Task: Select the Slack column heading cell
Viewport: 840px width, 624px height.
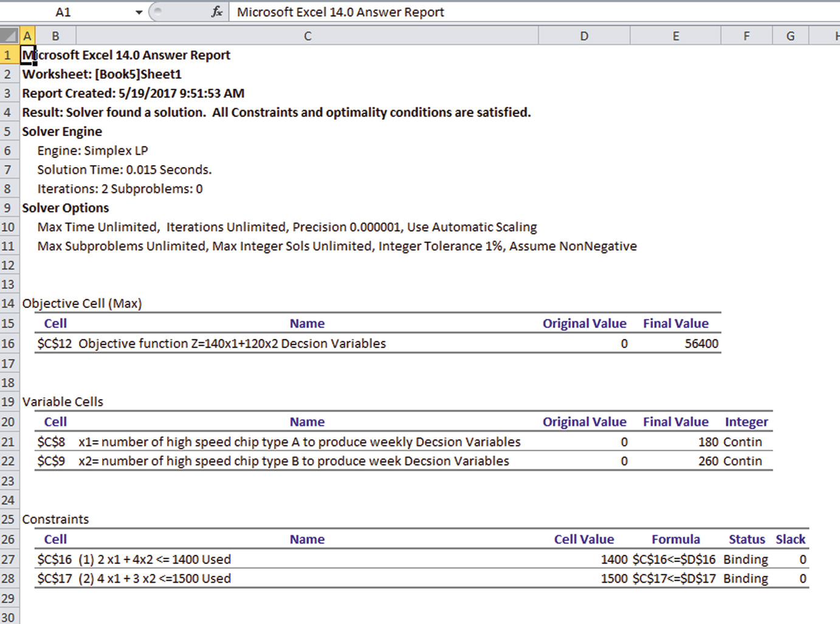Action: [790, 539]
